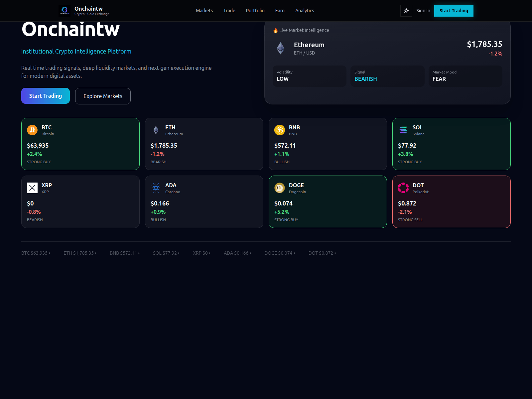Open the BTC Bitcoin card

[80, 144]
